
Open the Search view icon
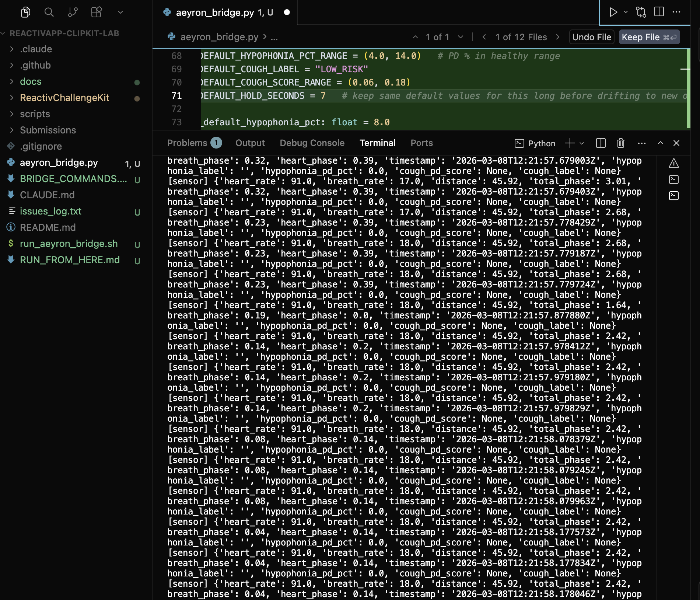[x=49, y=12]
